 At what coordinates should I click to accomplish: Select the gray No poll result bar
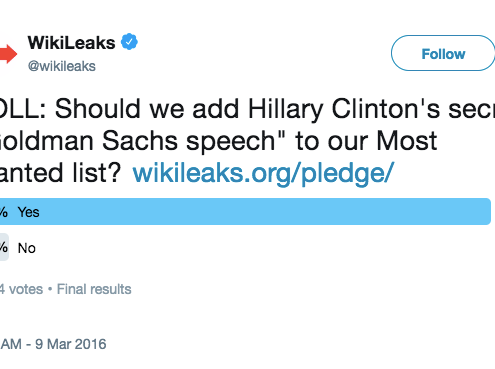tap(4, 247)
